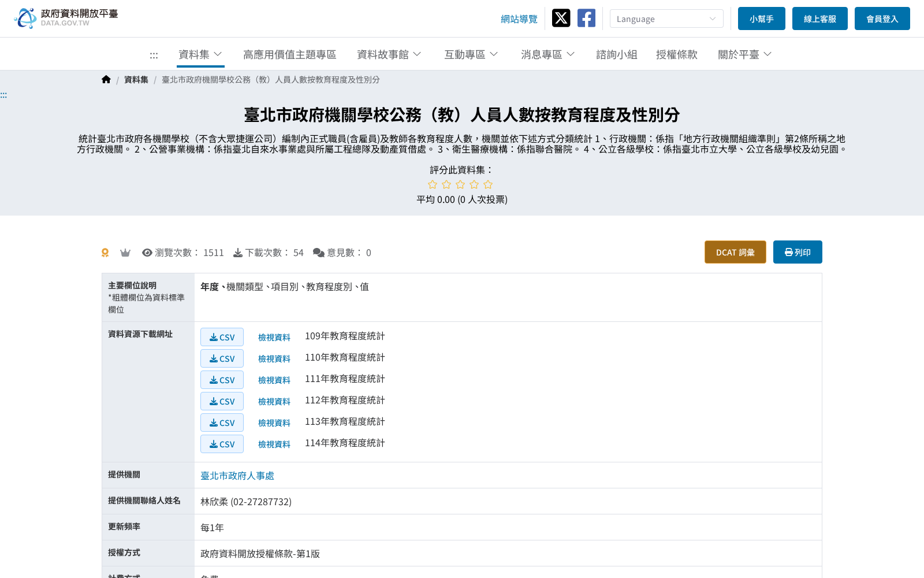The height and width of the screenshot is (578, 924).
Task: View data for 114年教育程度統計
Action: click(x=274, y=444)
